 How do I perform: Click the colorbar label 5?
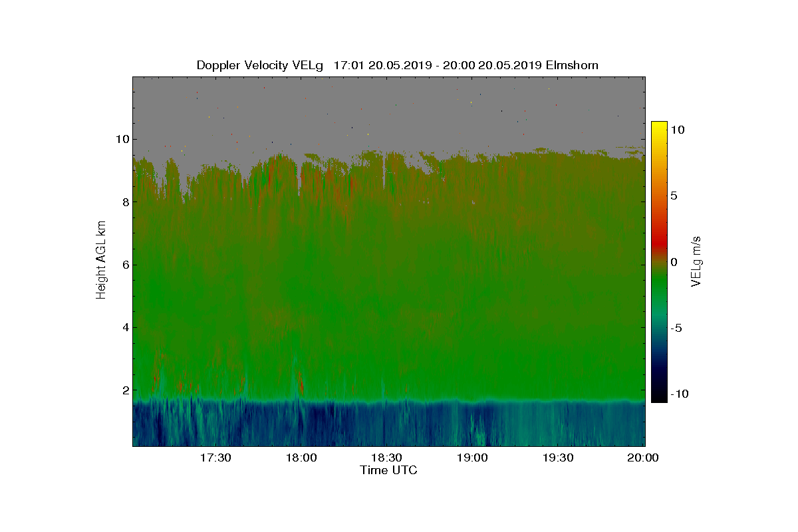[674, 196]
